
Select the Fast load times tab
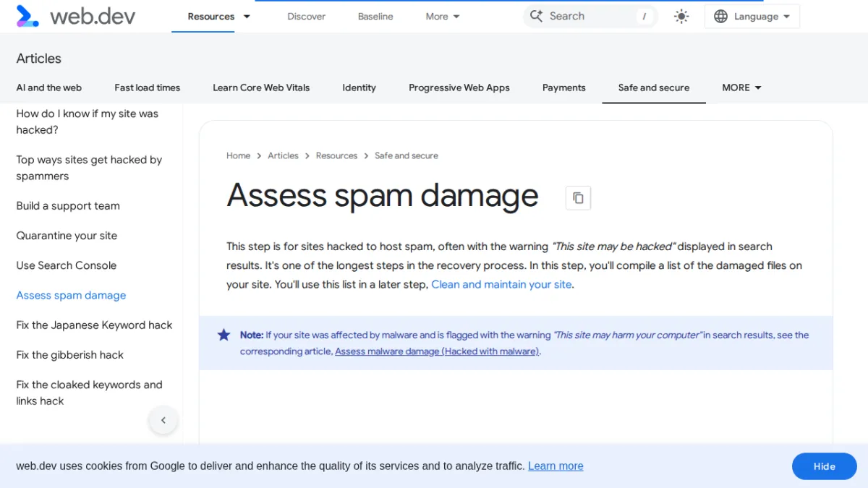[148, 87]
